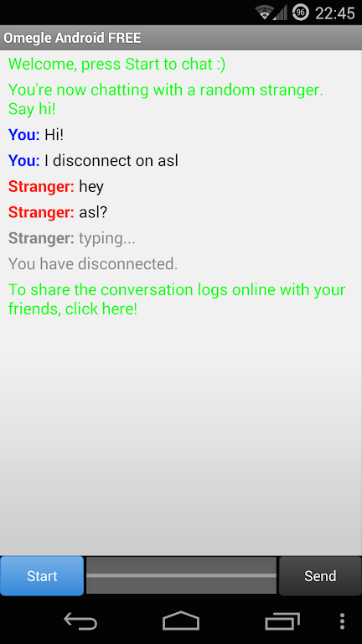Viewport: 362px width, 644px height.
Task: Tap the 'You: Hi!' message
Action: click(x=36, y=135)
